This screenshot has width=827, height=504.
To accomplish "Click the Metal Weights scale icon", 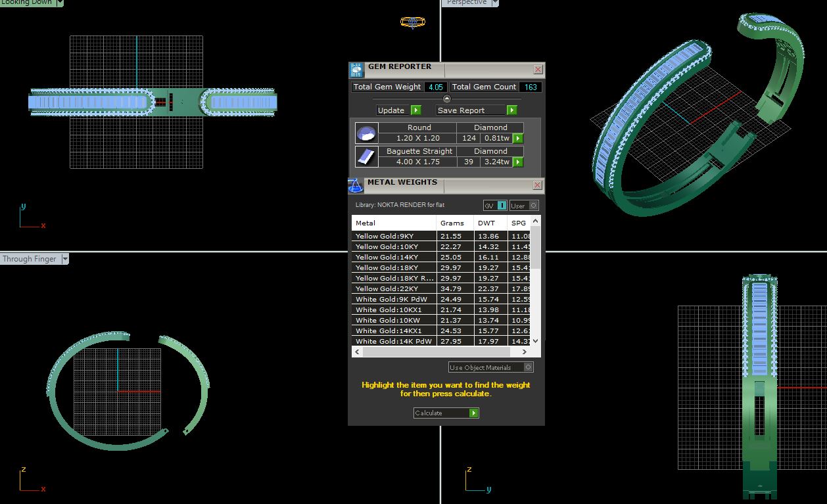I will 356,185.
